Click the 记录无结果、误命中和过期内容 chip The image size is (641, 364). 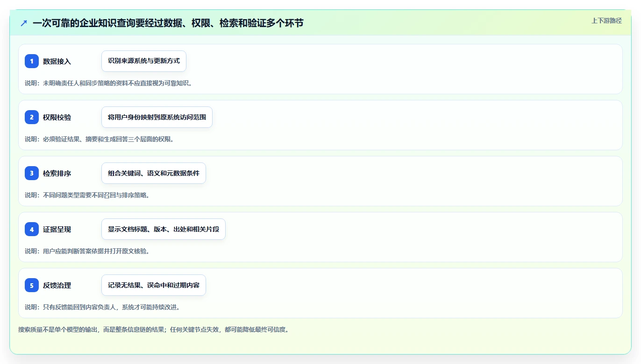coord(154,285)
